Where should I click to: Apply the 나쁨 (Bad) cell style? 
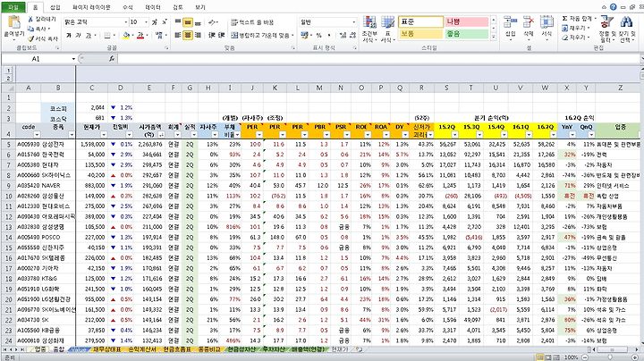click(x=467, y=21)
